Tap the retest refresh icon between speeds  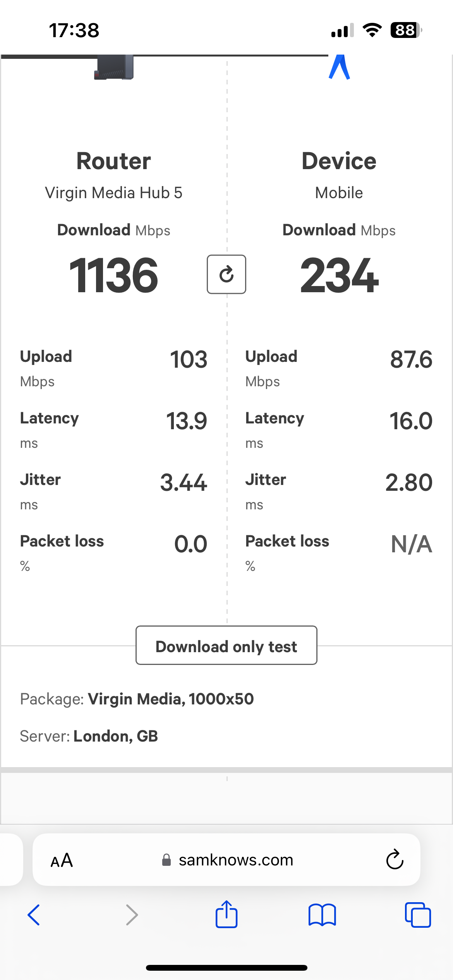point(226,274)
